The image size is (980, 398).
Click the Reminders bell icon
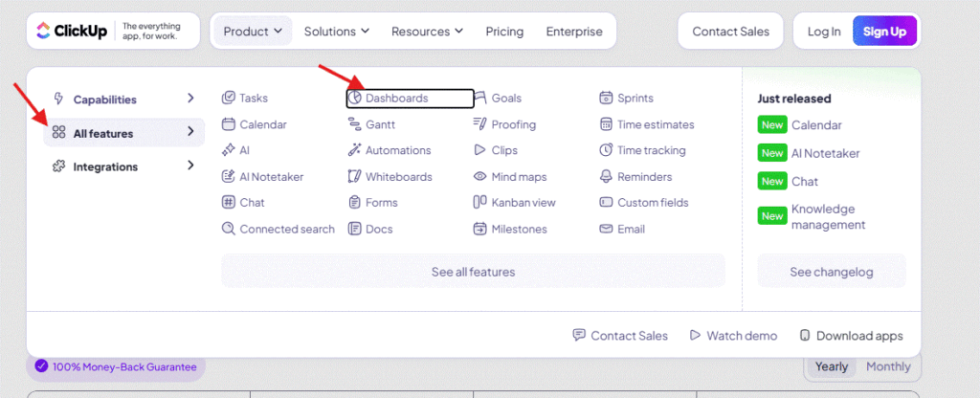click(x=606, y=177)
